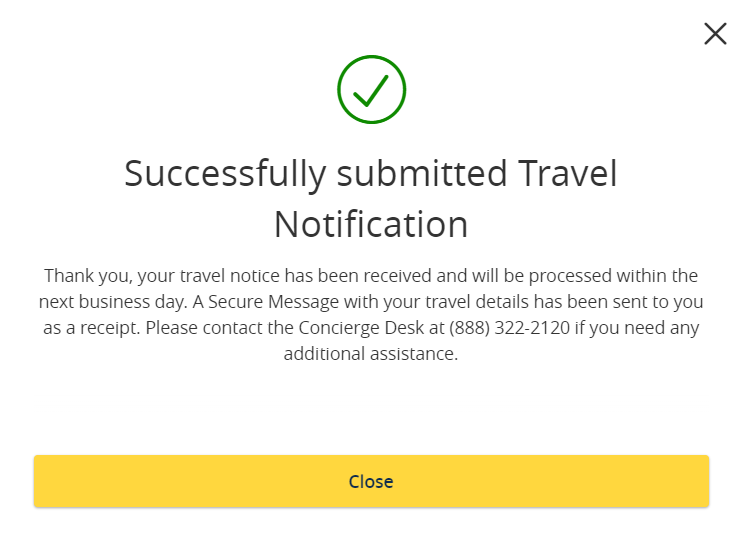
Task: Click 'travel details' phrase in the message
Action: [478, 301]
